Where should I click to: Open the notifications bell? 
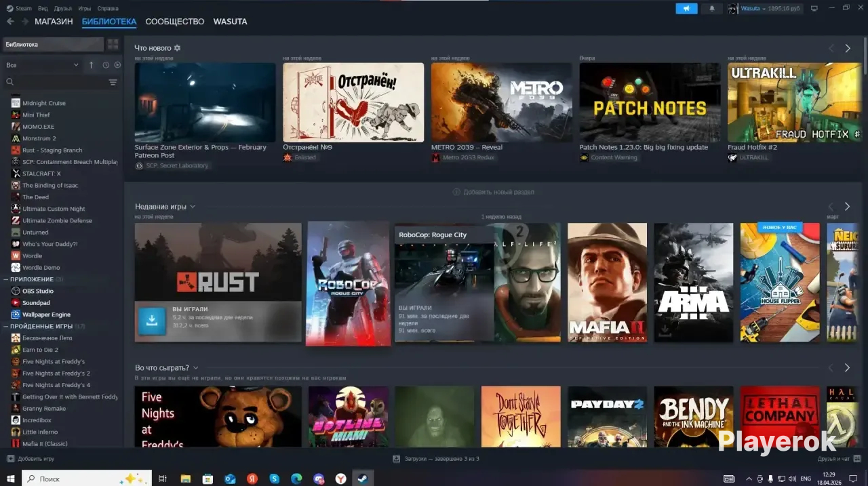click(711, 9)
